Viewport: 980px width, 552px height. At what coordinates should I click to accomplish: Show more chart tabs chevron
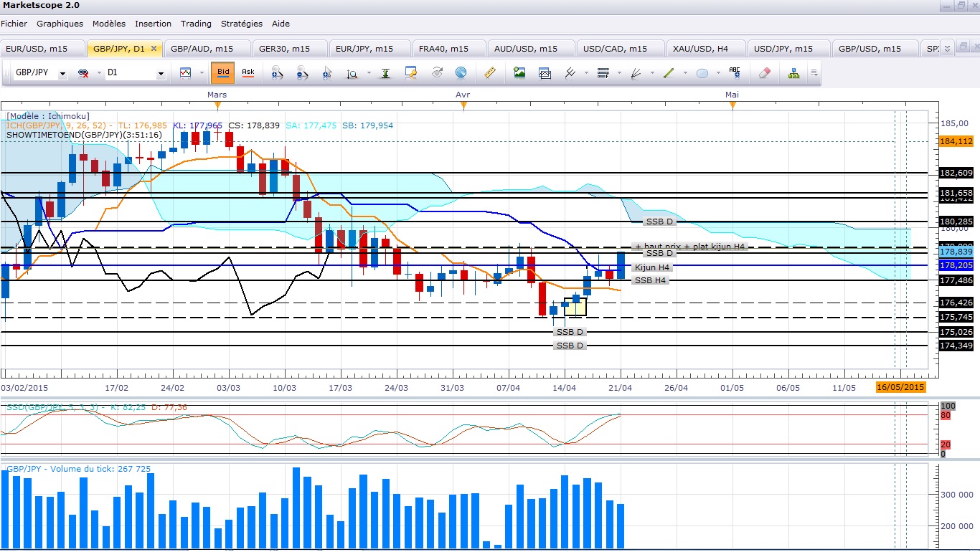947,49
